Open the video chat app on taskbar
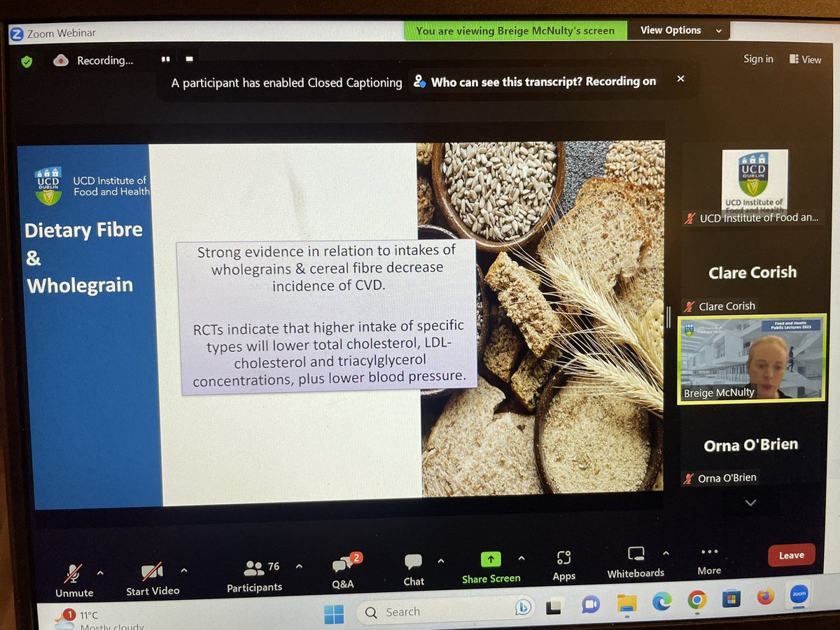840x630 pixels. coord(590,604)
